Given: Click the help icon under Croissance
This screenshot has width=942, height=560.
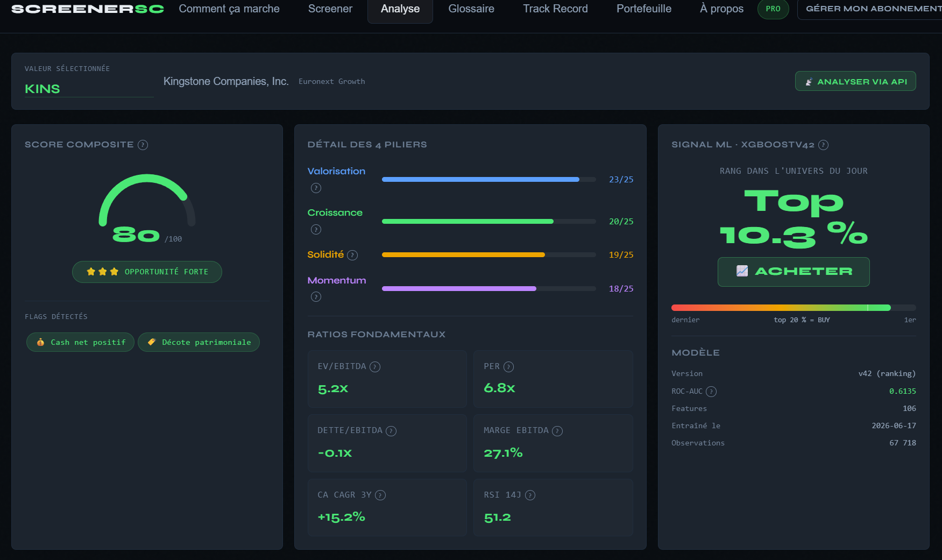Looking at the screenshot, I should 316,229.
